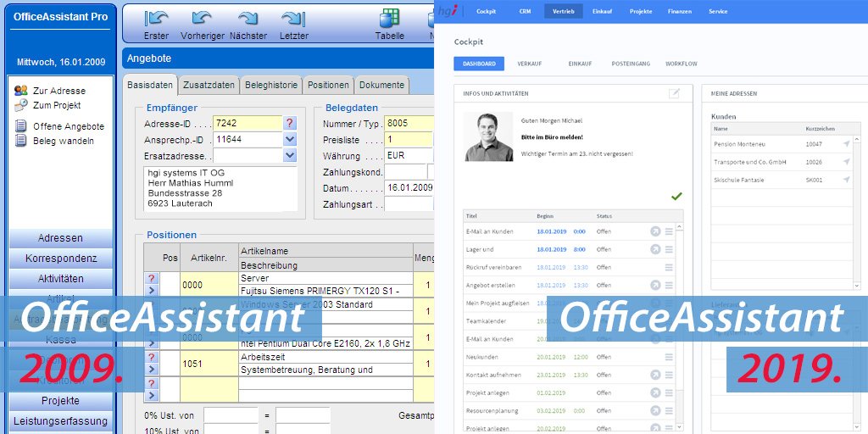Click the Nummer / Typ field 8005
Screen dimensions: 868x434
click(x=409, y=123)
